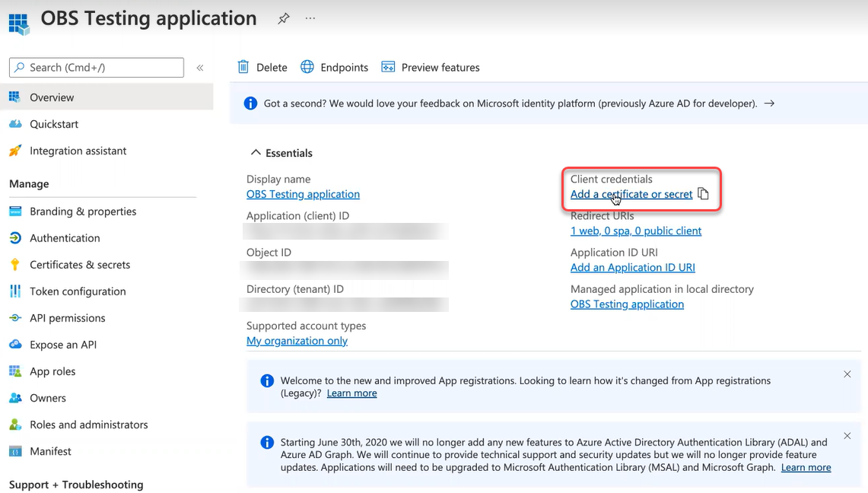Viewport: 868px width, 493px height.
Task: Open API permissions in the sidebar
Action: [x=68, y=318]
